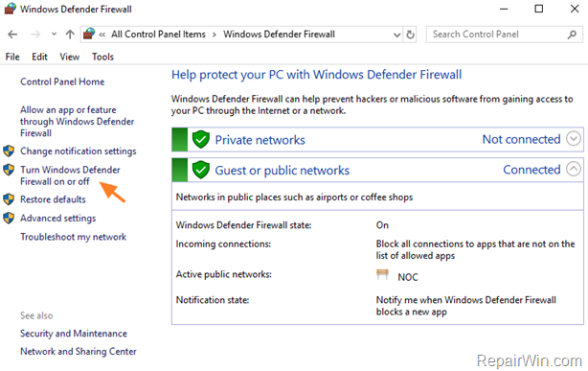
Task: Go back using the Back arrow
Action: (x=12, y=35)
